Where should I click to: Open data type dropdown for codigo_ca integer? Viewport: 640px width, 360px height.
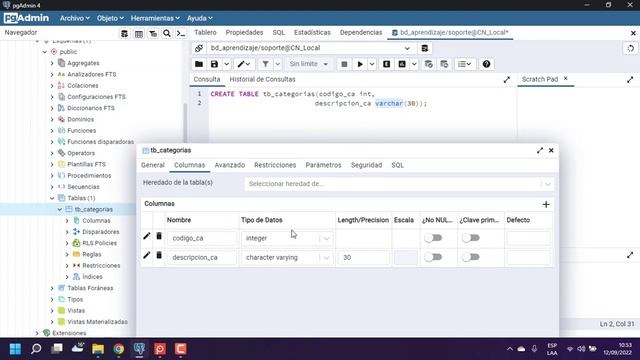point(326,238)
